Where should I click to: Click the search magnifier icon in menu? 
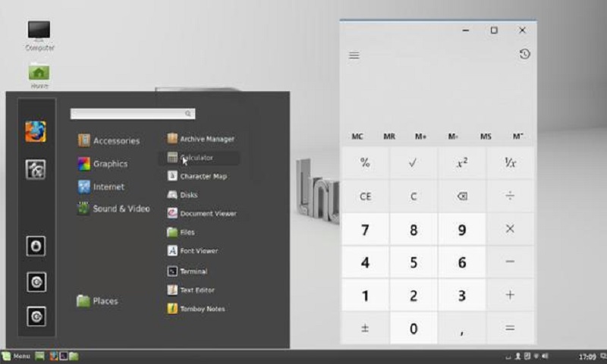tap(188, 113)
